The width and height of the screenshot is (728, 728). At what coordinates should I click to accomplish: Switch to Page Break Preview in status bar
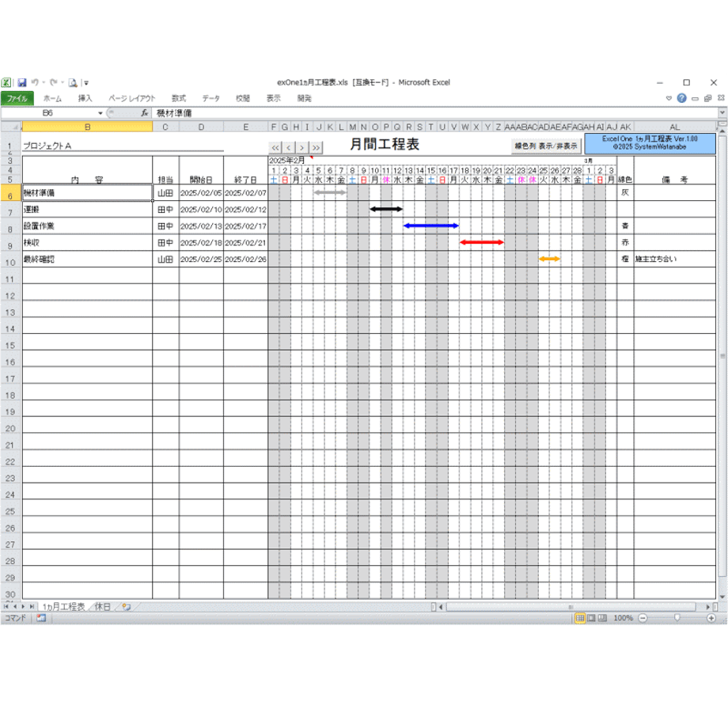[x=602, y=618]
